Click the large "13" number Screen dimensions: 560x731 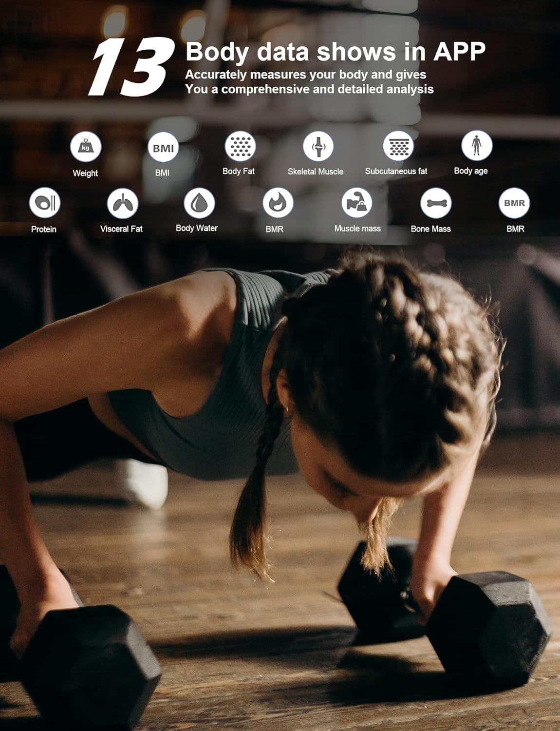click(131, 67)
